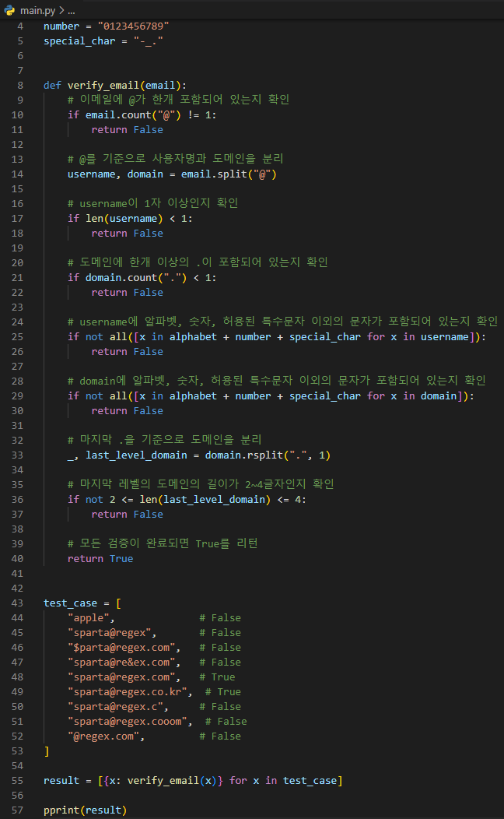Click the comment on line 35 about 2~4
The height and width of the screenshot is (819, 504).
tap(201, 484)
